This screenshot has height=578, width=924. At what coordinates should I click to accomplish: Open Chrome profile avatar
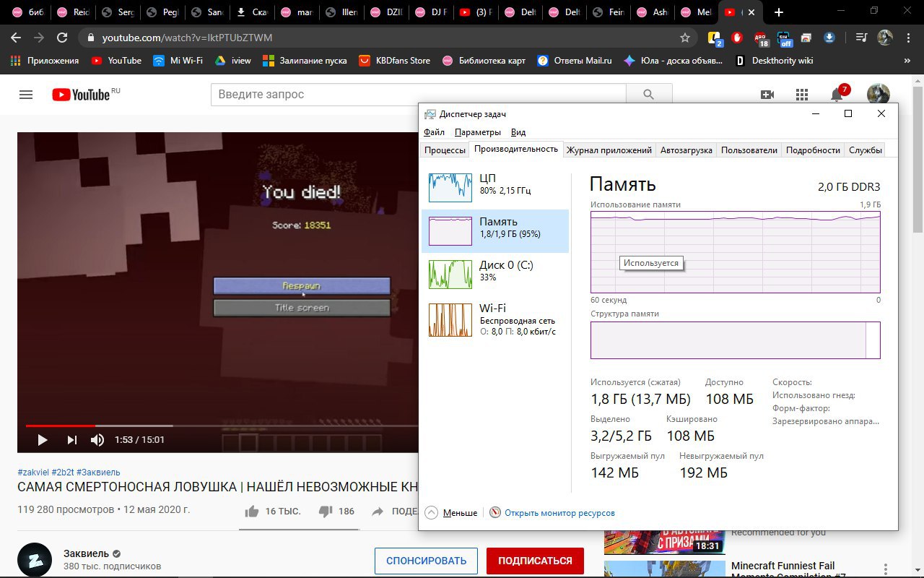(885, 38)
